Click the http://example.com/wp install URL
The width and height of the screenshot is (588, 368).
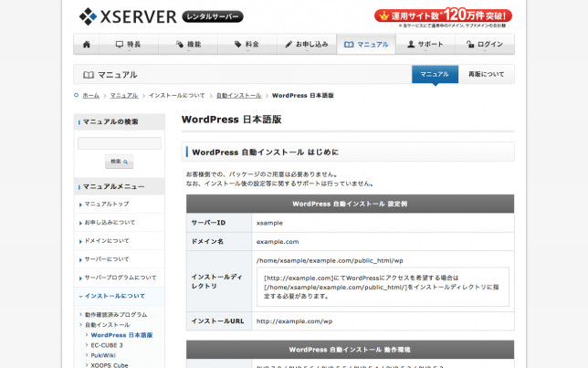[x=294, y=321]
